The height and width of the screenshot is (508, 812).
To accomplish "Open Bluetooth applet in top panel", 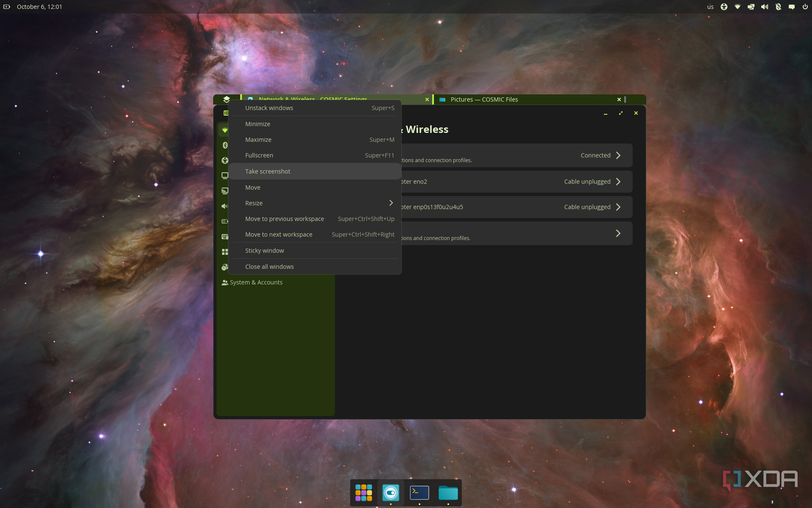I will [778, 7].
